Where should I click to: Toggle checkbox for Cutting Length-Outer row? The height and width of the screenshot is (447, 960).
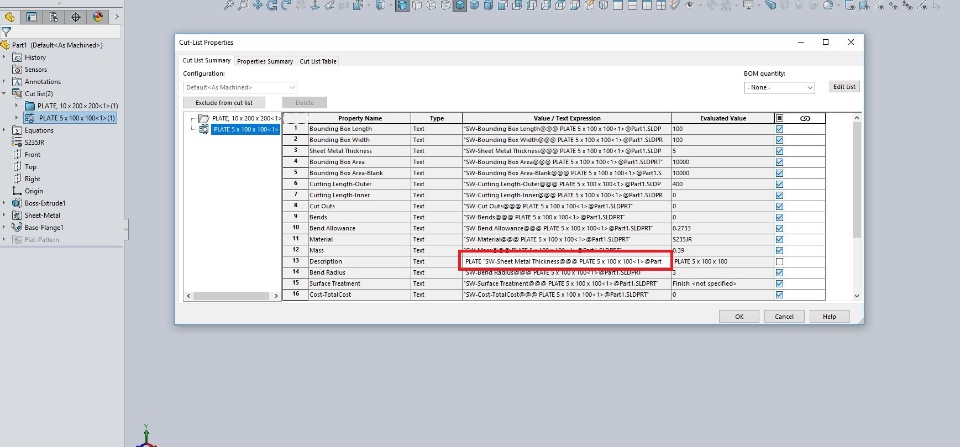click(779, 184)
